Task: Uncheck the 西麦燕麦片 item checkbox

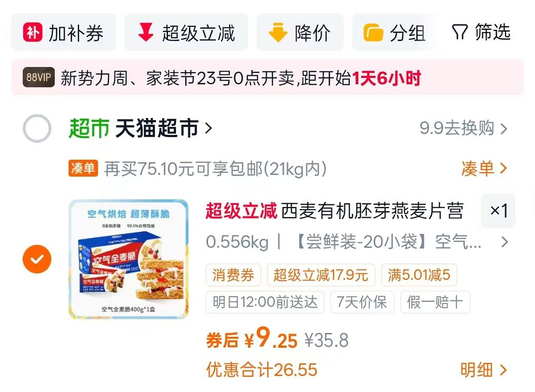Action: [x=37, y=259]
